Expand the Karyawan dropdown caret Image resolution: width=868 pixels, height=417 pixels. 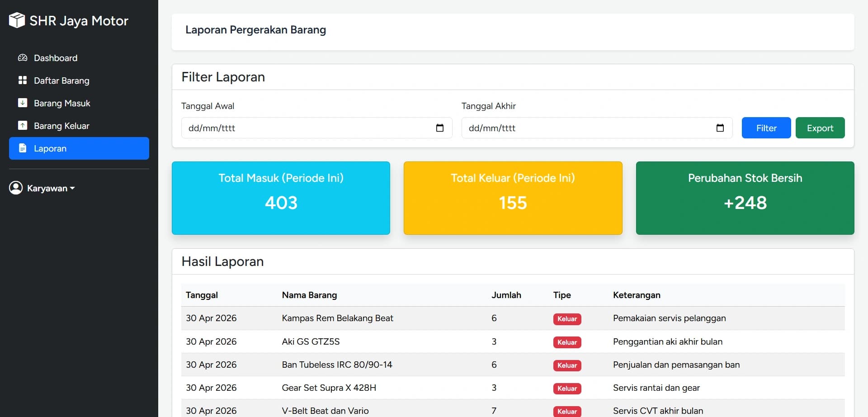click(x=72, y=188)
